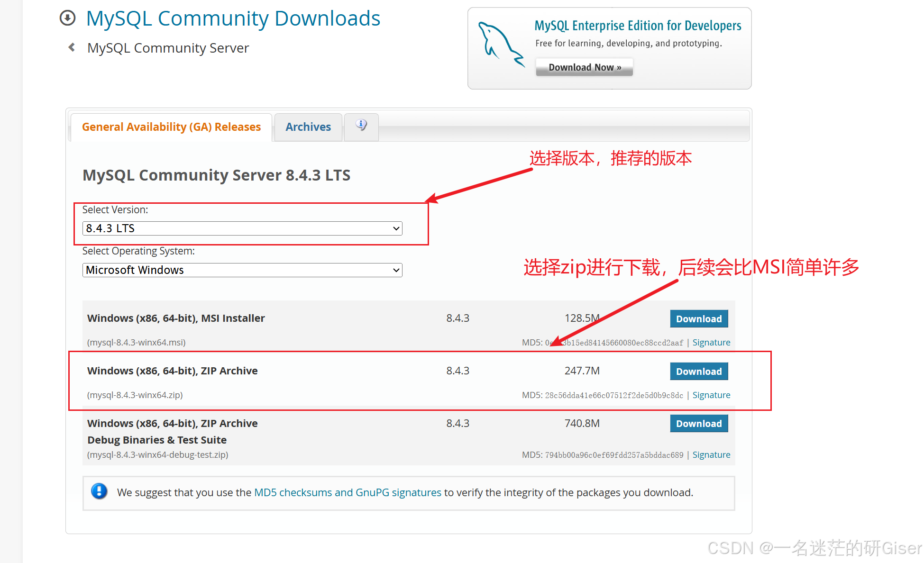Click the MySQL Community Server breadcrumb text
This screenshot has height=563, width=924.
168,48
